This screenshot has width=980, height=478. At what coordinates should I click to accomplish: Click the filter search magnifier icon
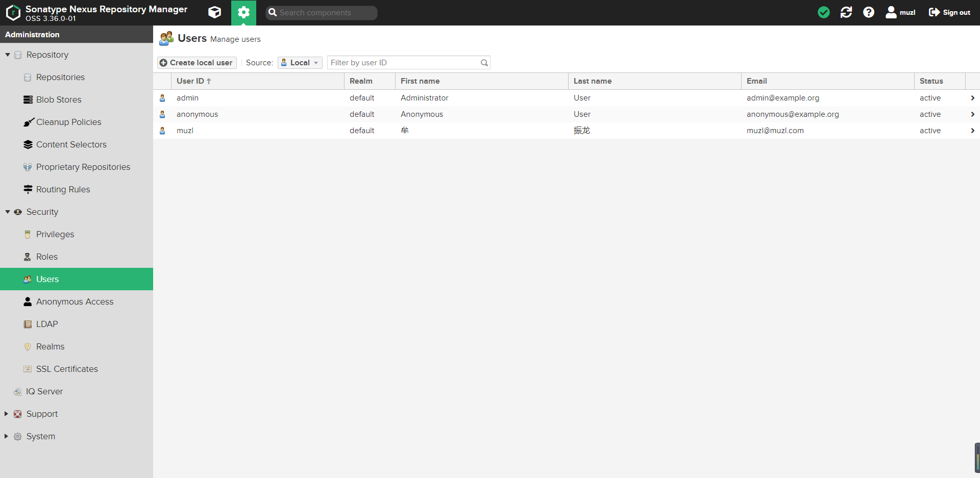[484, 63]
